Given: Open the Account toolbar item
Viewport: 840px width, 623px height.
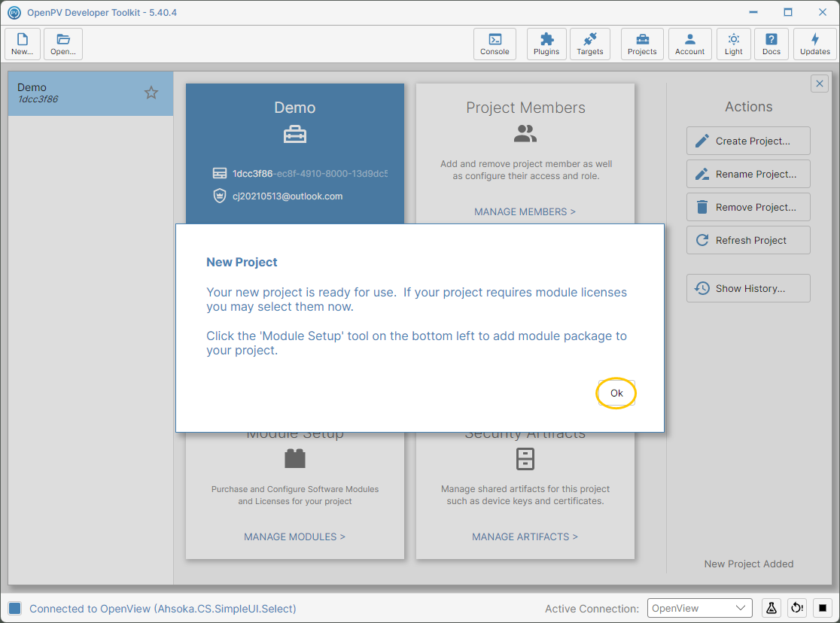Looking at the screenshot, I should pos(690,44).
